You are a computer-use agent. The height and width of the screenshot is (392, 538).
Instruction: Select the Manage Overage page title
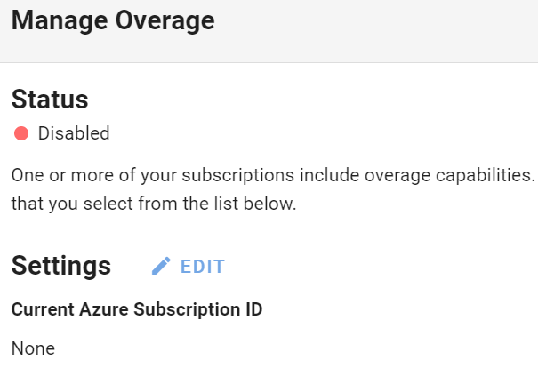113,20
